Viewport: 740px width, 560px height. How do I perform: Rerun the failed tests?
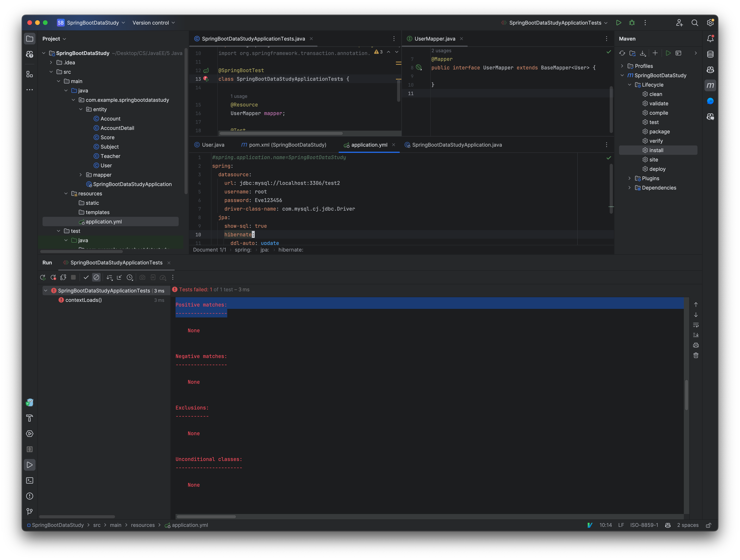(53, 277)
